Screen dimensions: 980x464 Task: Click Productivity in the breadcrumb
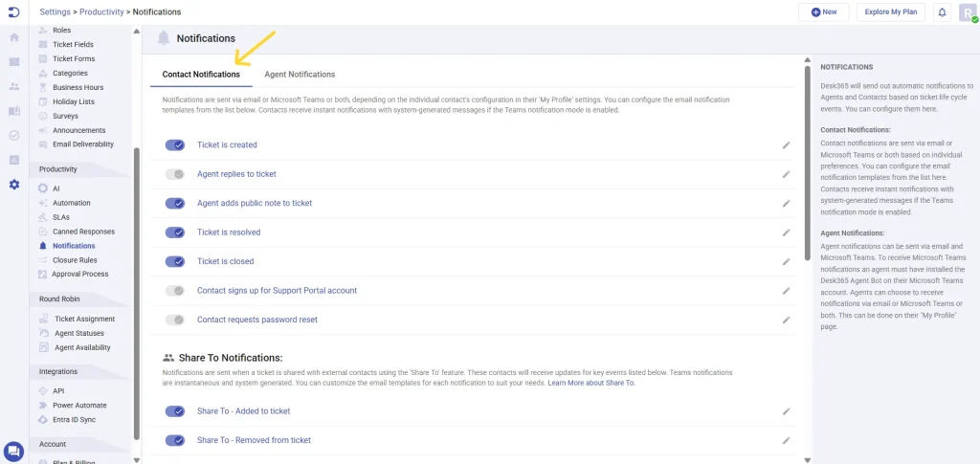pos(101,11)
